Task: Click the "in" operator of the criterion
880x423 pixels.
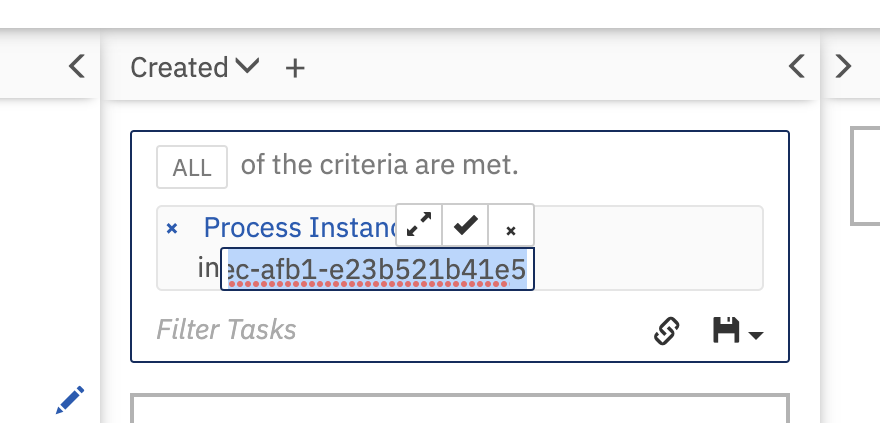Action: [x=208, y=268]
